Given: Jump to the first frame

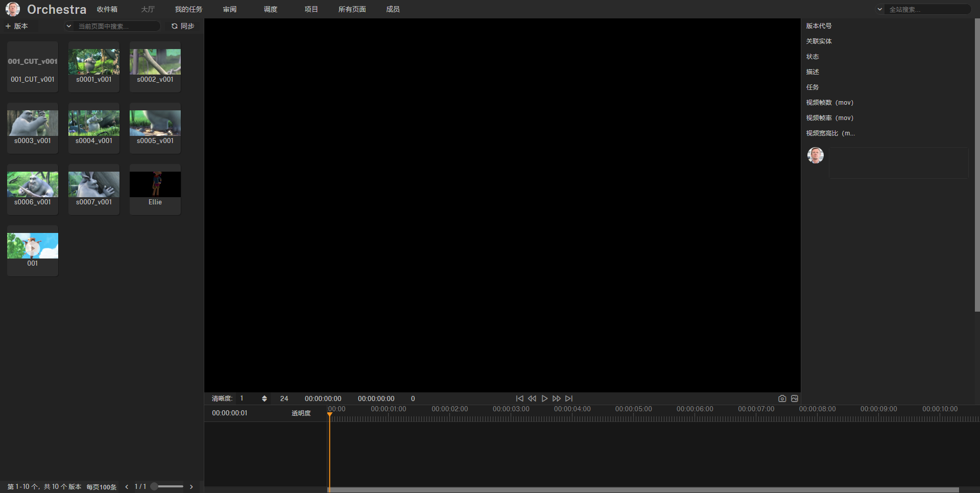Looking at the screenshot, I should pyautogui.click(x=519, y=398).
